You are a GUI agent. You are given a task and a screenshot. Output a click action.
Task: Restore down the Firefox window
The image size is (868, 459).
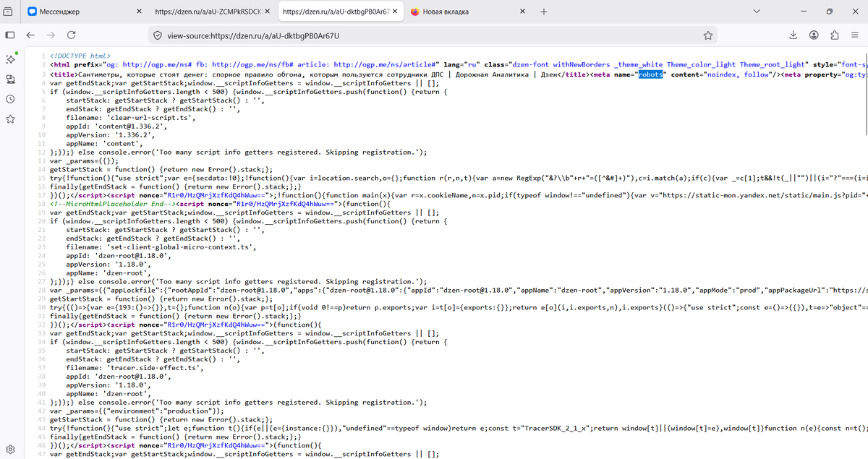pos(830,12)
